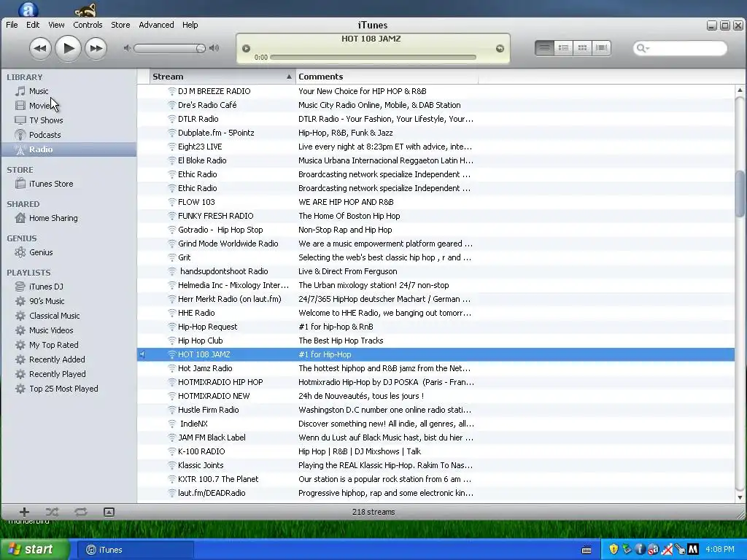
Task: Switch to Cover Flow view
Action: tap(601, 47)
